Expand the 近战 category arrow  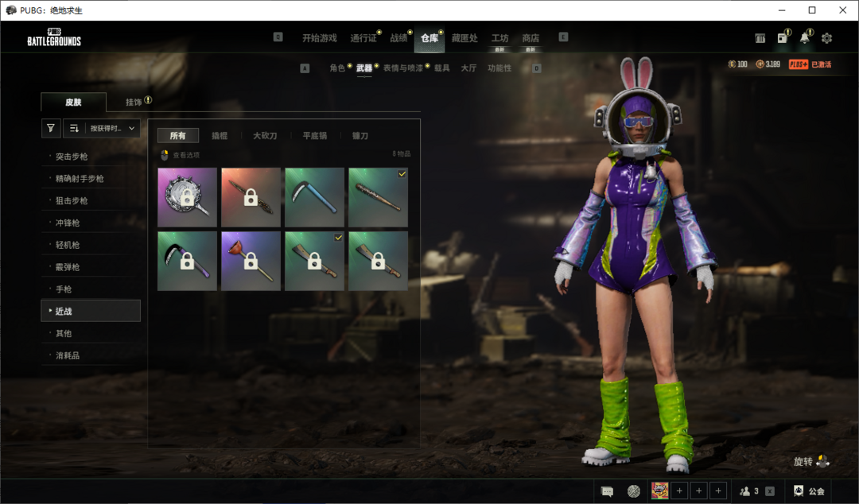coord(50,311)
